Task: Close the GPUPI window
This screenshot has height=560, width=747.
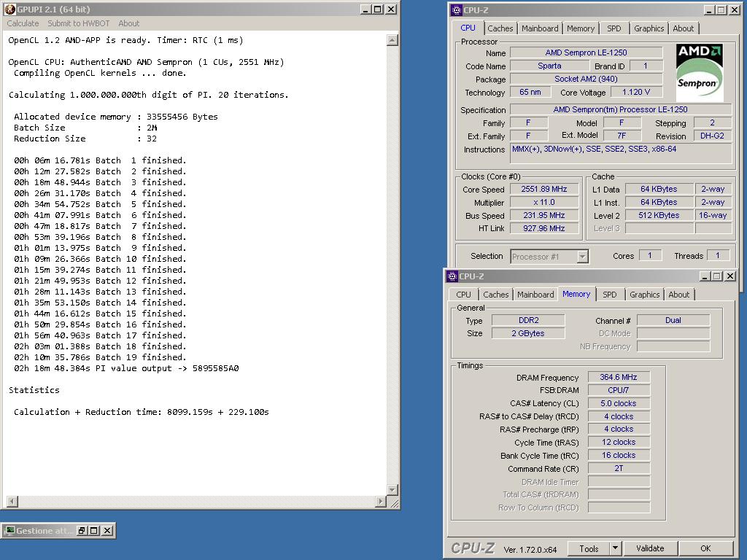Action: click(x=391, y=9)
